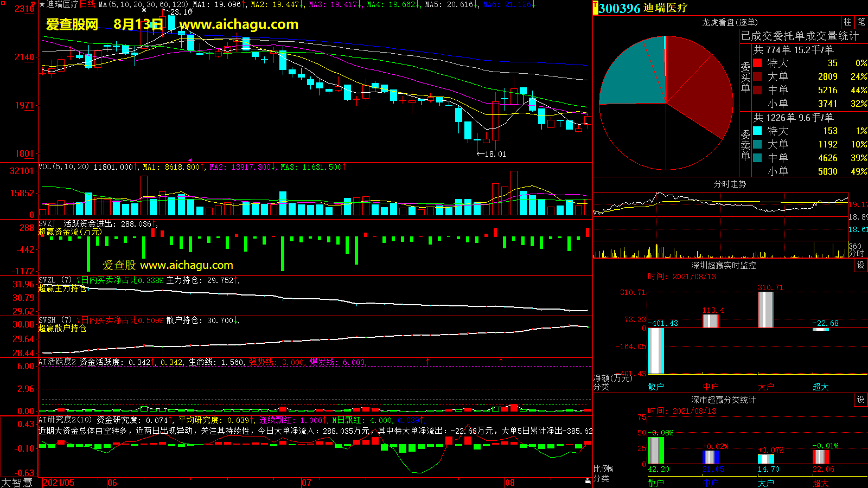Open the MA(5,10,20,30,60,120) indicator parameters
The height and width of the screenshot is (488, 868).
click(x=143, y=4)
